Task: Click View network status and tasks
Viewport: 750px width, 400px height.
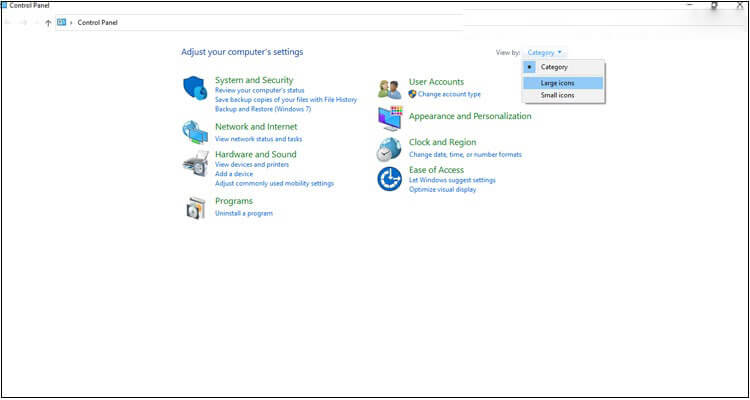Action: [x=258, y=139]
